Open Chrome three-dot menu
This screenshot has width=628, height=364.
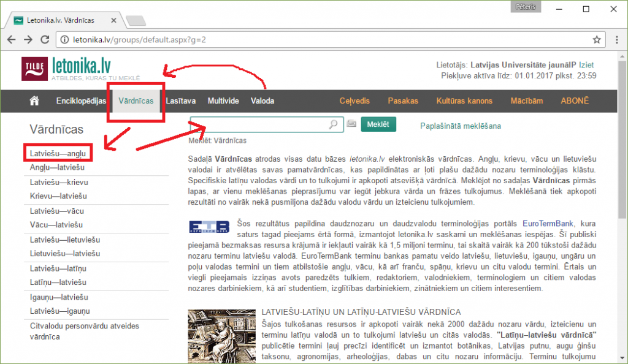point(617,40)
